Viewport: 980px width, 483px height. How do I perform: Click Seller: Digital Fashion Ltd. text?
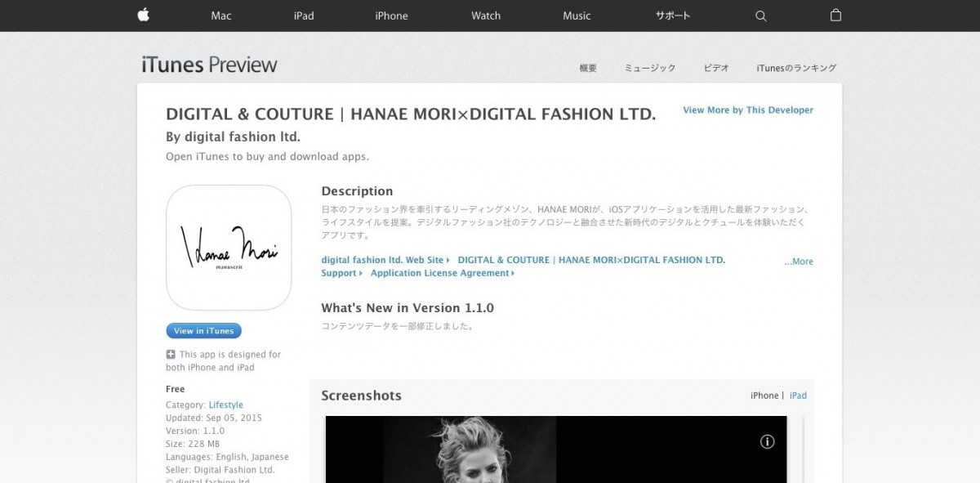[x=220, y=470]
